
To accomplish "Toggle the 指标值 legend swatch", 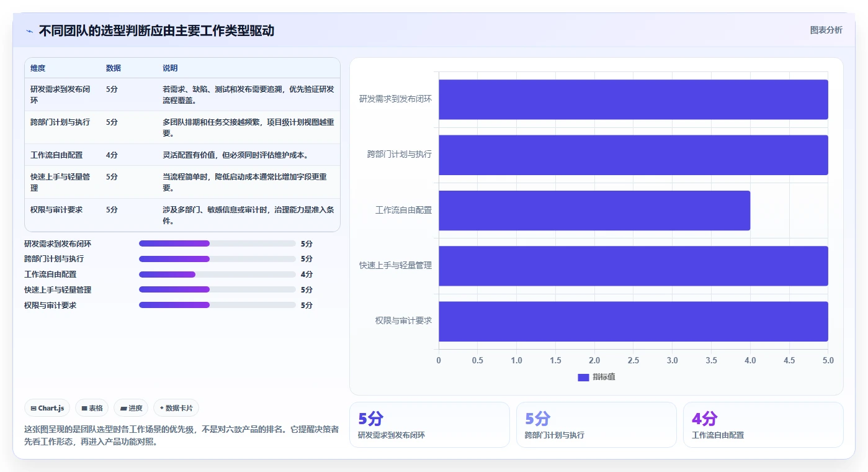I will [583, 377].
